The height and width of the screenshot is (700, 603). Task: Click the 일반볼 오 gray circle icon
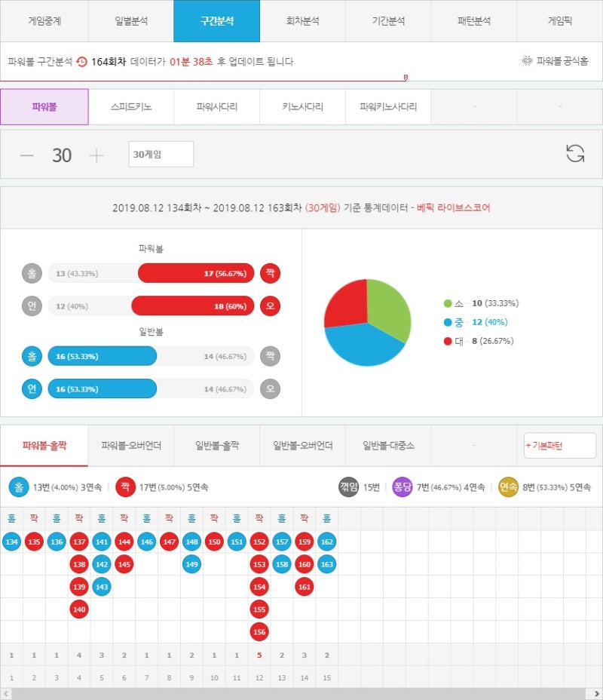point(271,388)
